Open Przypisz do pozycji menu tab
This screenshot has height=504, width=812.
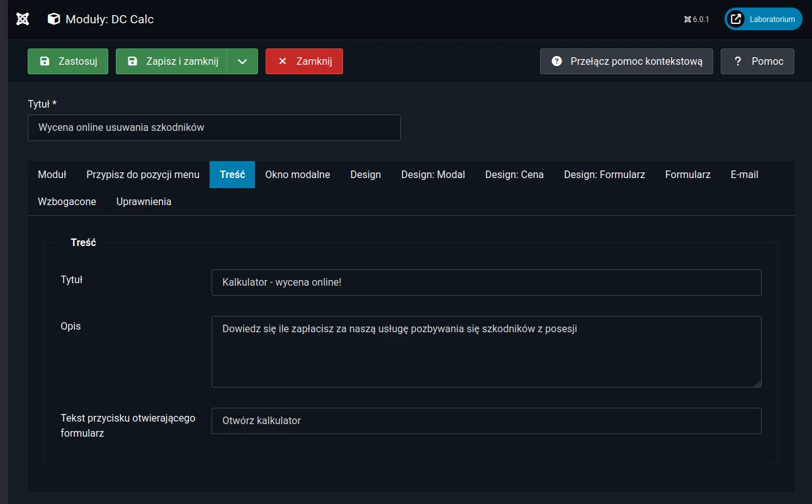(143, 174)
